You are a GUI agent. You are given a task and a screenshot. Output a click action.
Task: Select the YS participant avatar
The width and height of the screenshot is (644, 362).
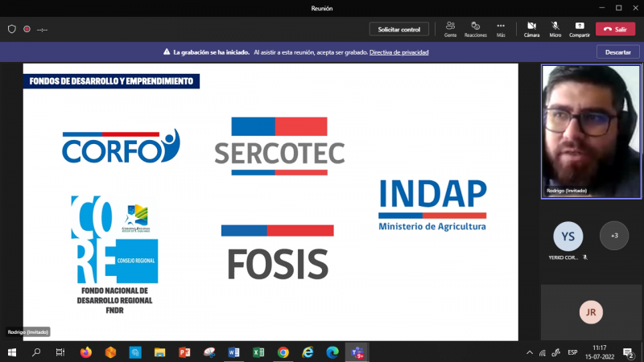click(x=568, y=236)
